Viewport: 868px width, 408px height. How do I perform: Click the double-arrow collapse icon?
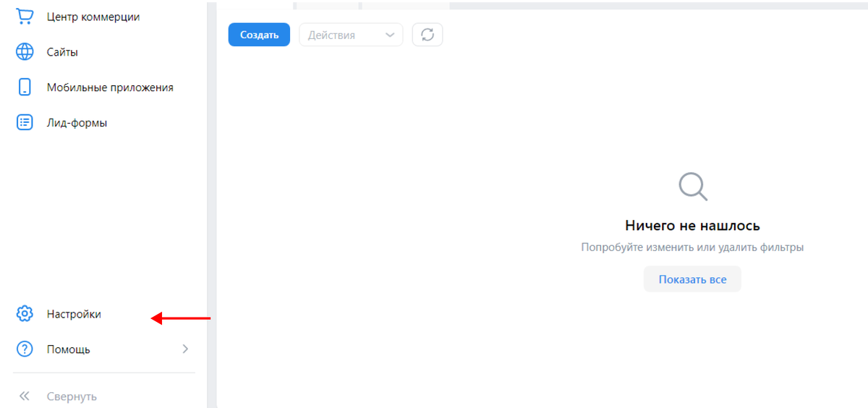point(25,396)
